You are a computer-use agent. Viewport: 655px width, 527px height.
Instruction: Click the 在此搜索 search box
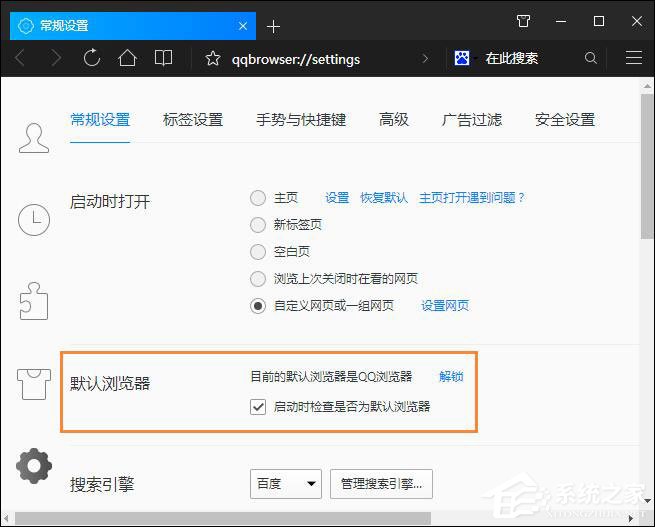pos(512,58)
